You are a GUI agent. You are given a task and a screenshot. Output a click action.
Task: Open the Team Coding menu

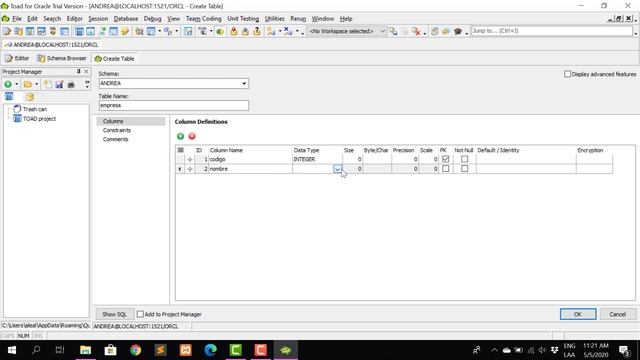tap(203, 19)
